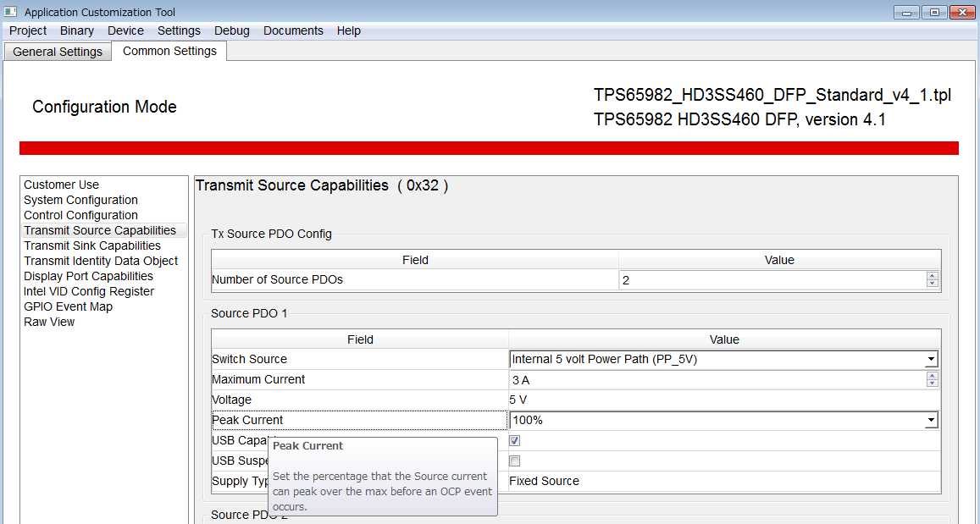Uncheck the USB Capable checkbox
980x524 pixels.
pos(515,441)
